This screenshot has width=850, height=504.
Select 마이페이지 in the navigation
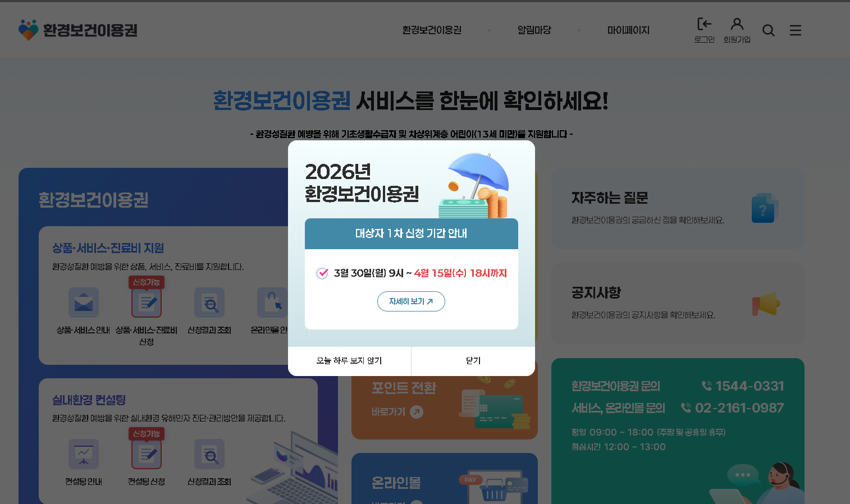[x=629, y=30]
